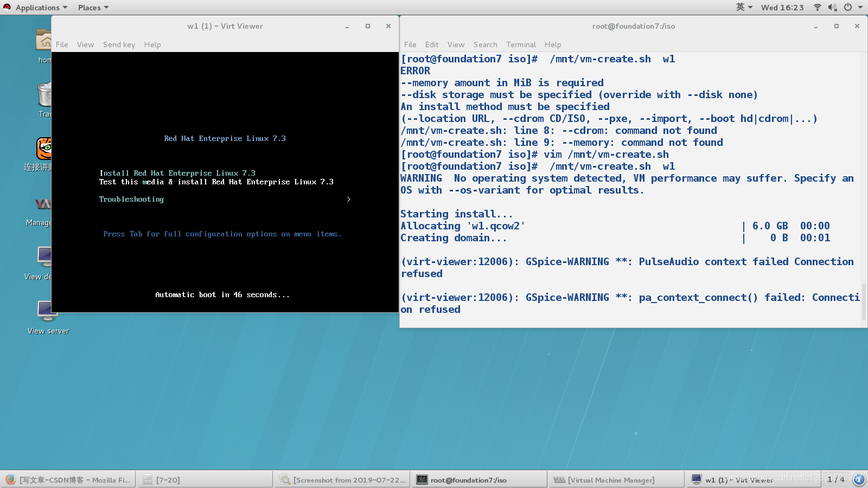Maximize the Virt Viewer window
The height and width of the screenshot is (488, 868).
pyautogui.click(x=368, y=26)
